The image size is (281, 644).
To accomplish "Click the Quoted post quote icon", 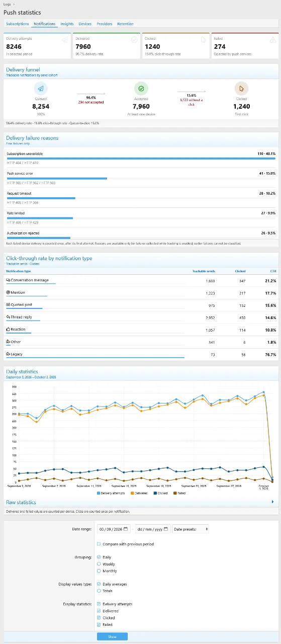I will pos(8,305).
